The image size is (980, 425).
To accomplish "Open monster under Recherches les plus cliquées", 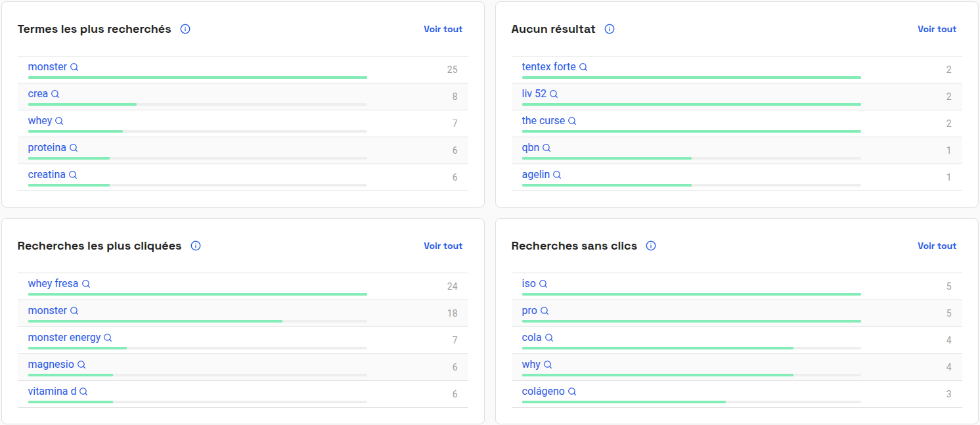I will 47,311.
